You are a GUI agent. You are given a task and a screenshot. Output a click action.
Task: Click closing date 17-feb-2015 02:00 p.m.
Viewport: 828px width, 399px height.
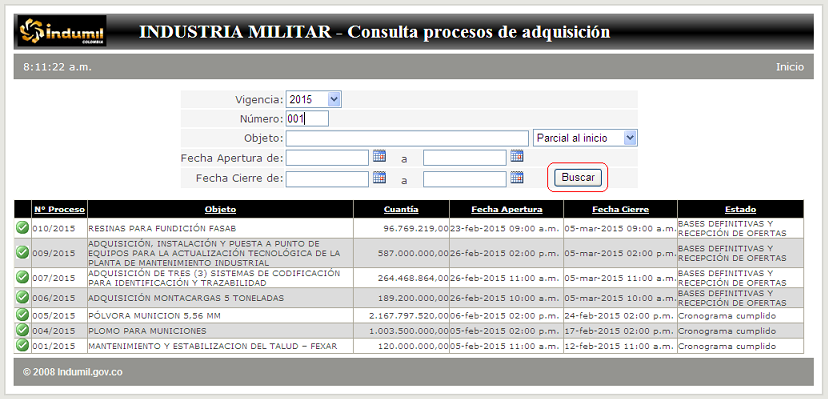[620, 331]
